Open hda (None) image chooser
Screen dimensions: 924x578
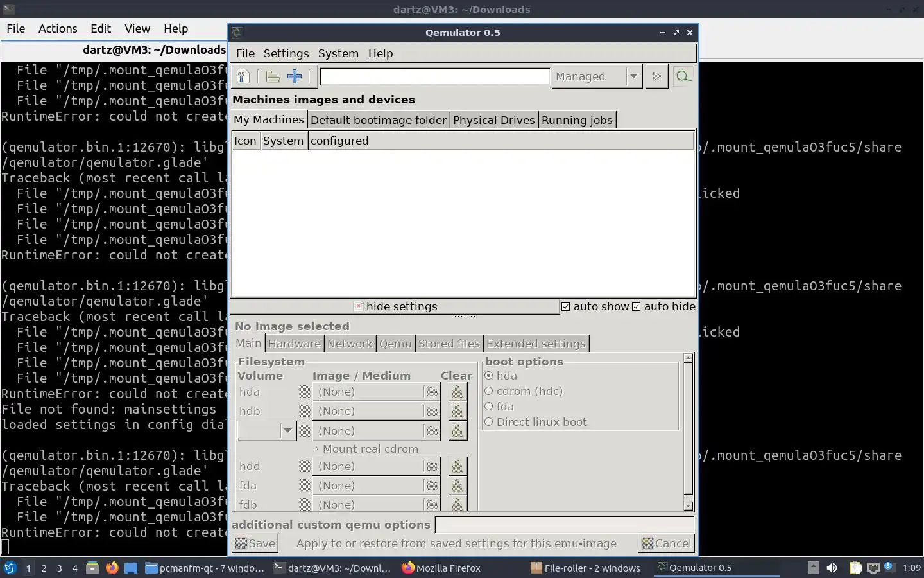tap(376, 392)
